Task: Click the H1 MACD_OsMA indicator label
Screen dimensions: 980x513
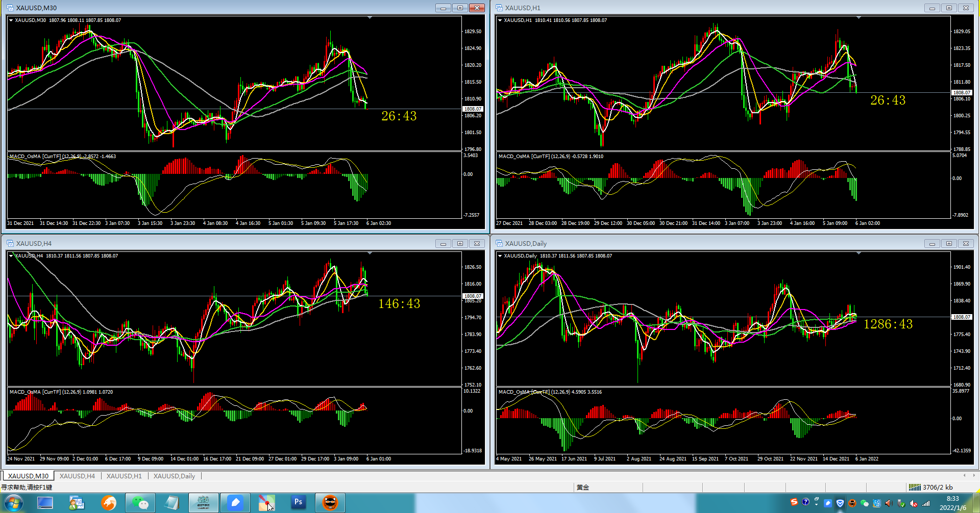Action: click(551, 157)
